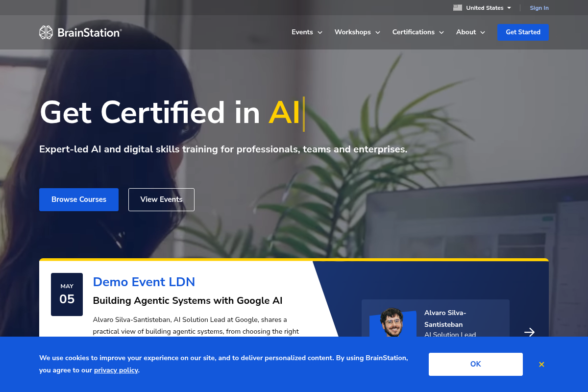The image size is (588, 392).
Task: Click the Get Started button
Action: 523,32
